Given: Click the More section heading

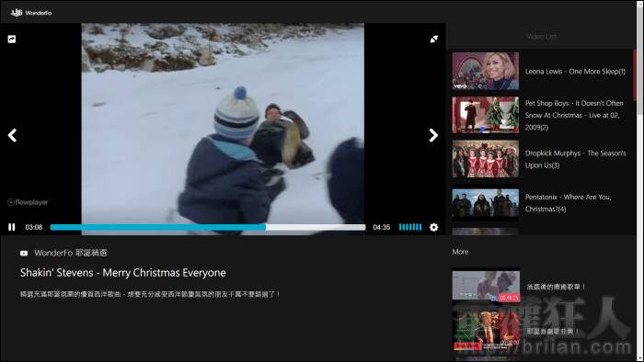Looking at the screenshot, I should pos(460,252).
